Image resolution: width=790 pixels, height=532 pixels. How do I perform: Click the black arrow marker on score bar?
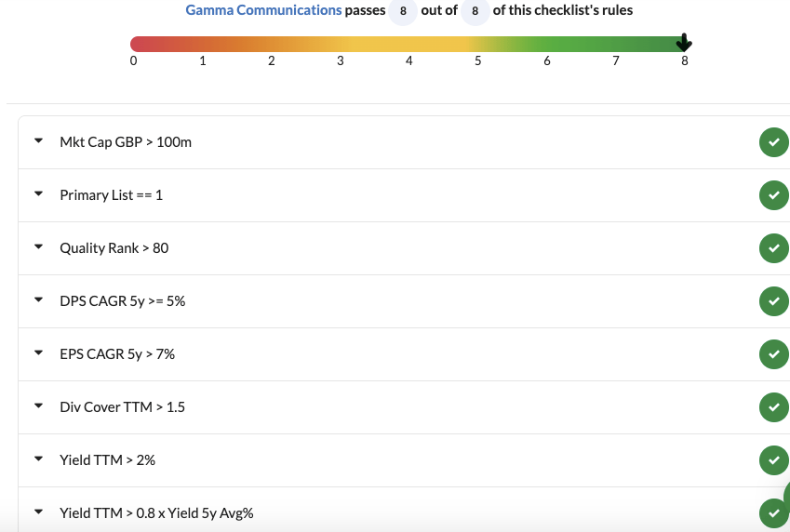tap(684, 43)
